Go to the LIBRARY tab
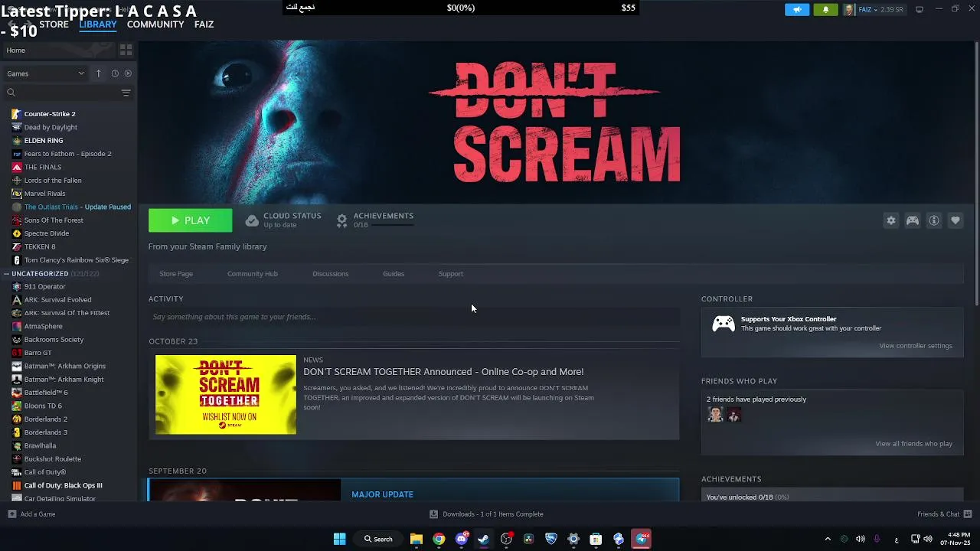This screenshot has width=980, height=551. coord(98,24)
